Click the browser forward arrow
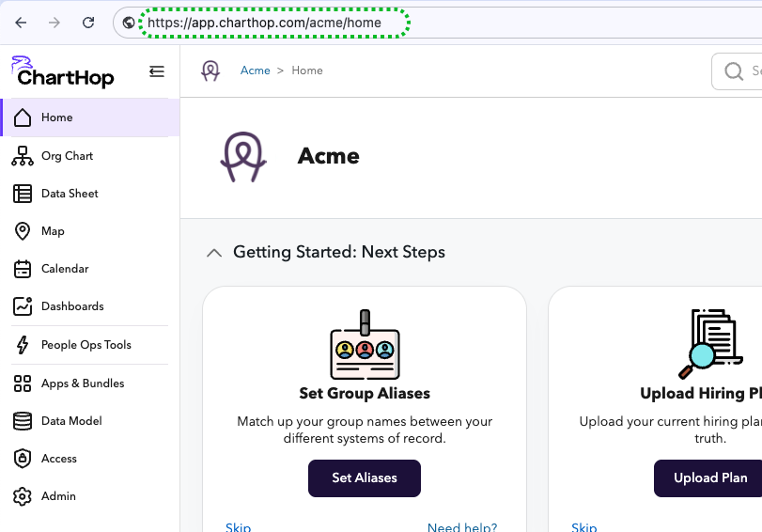 pyautogui.click(x=54, y=23)
